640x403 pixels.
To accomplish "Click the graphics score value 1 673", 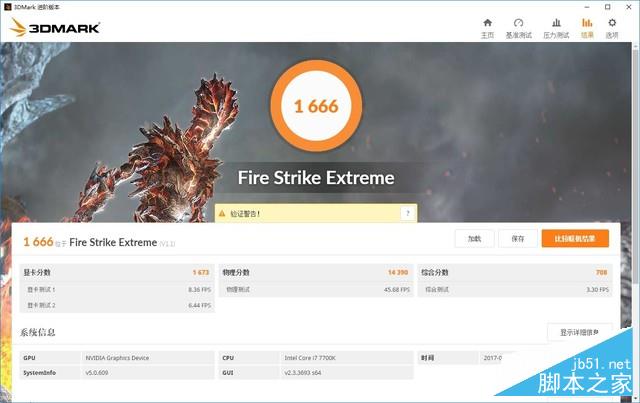I will click(201, 272).
